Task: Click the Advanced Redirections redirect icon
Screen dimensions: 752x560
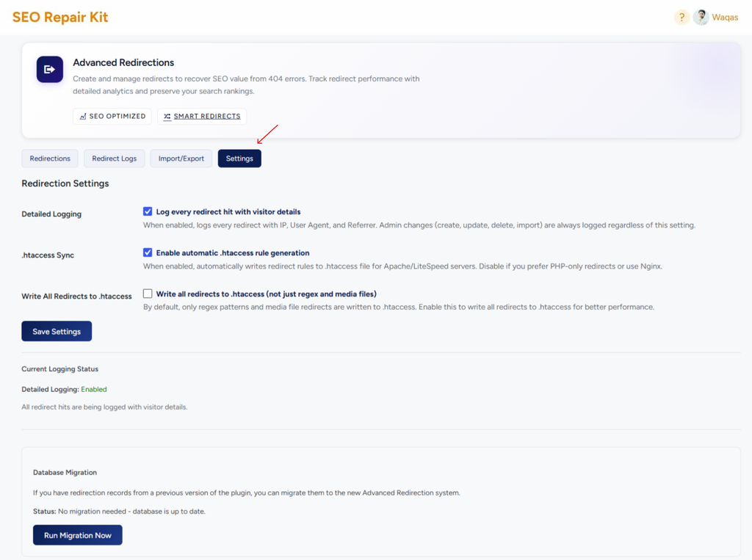Action: tap(50, 70)
